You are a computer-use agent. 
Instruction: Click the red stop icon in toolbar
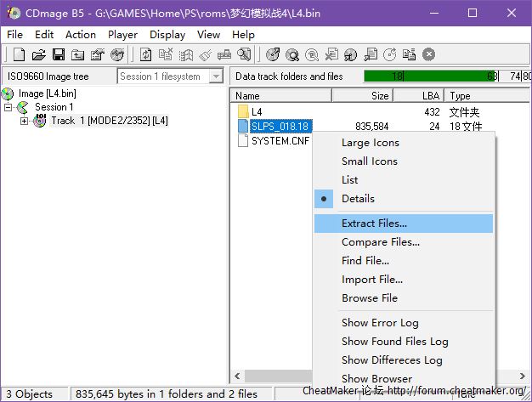[x=429, y=54]
